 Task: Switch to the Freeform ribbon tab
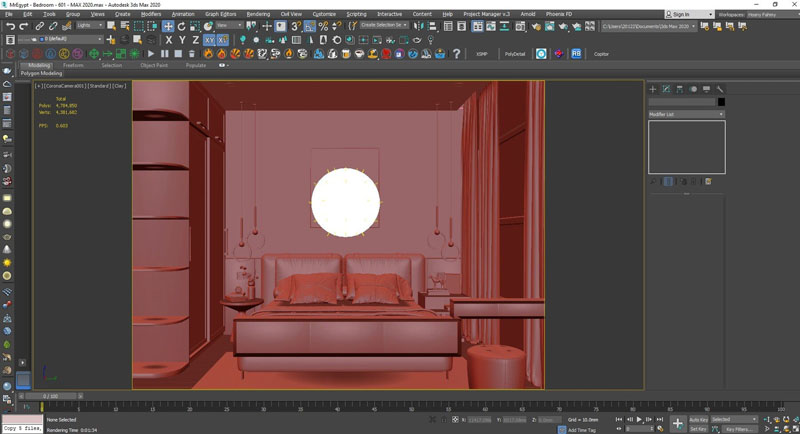(73, 65)
